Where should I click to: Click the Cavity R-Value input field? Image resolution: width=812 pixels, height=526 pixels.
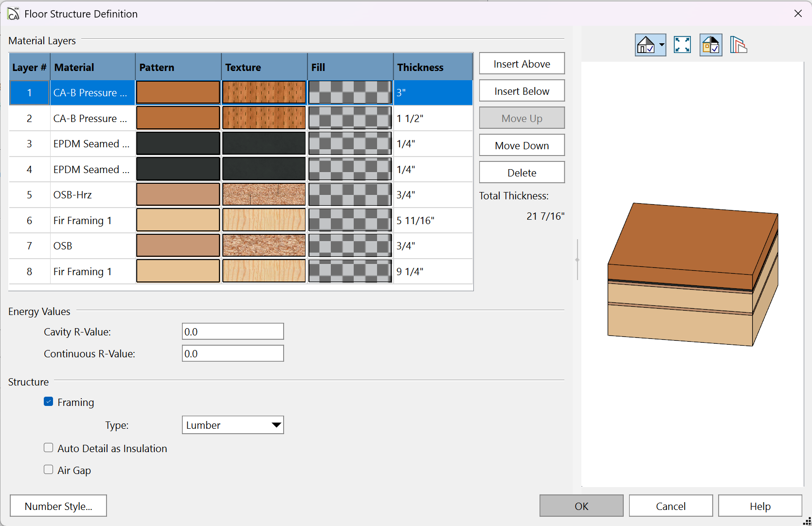(x=233, y=332)
